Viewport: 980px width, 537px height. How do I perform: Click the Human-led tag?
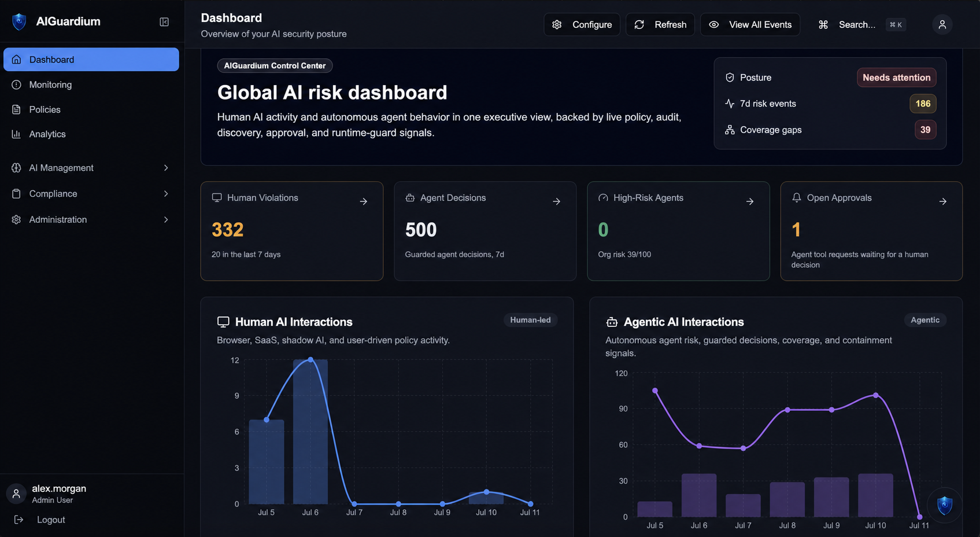click(530, 320)
